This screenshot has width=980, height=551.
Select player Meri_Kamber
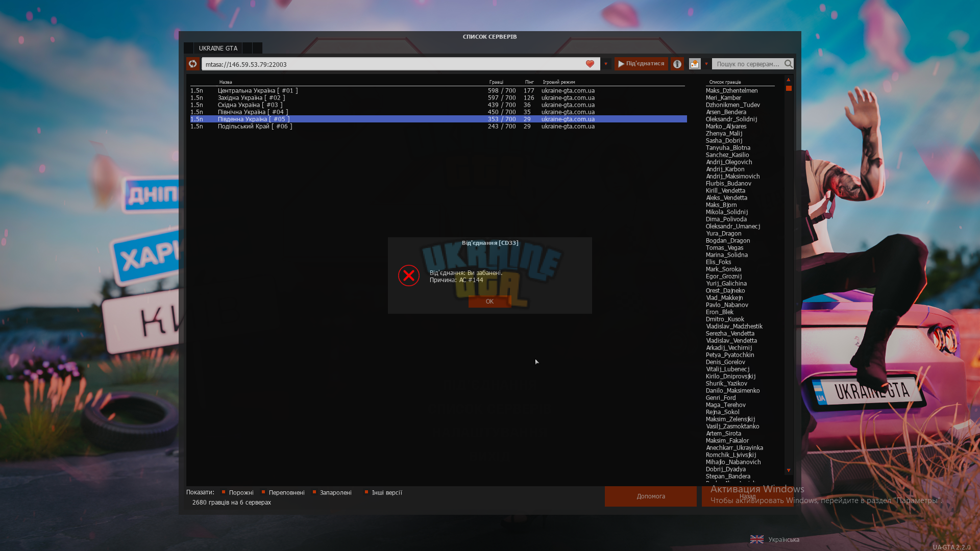click(x=723, y=97)
